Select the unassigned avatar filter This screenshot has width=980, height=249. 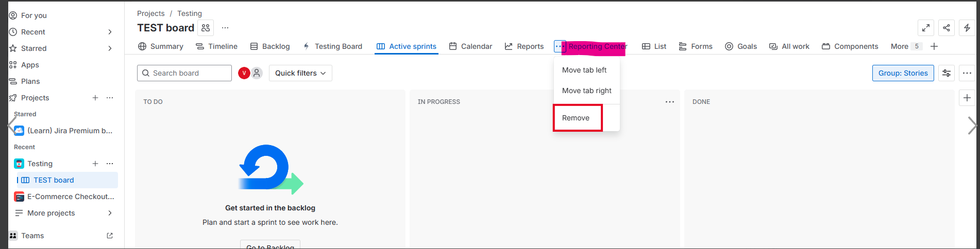257,73
